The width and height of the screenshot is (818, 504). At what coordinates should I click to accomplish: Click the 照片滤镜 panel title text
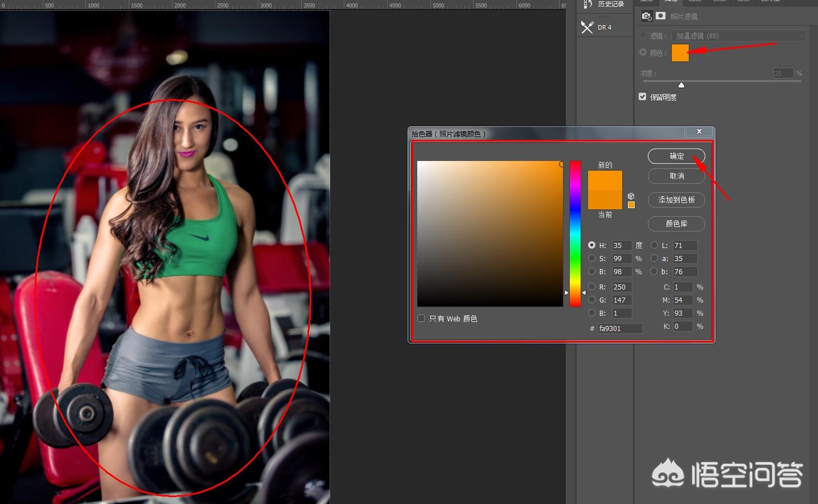point(684,16)
